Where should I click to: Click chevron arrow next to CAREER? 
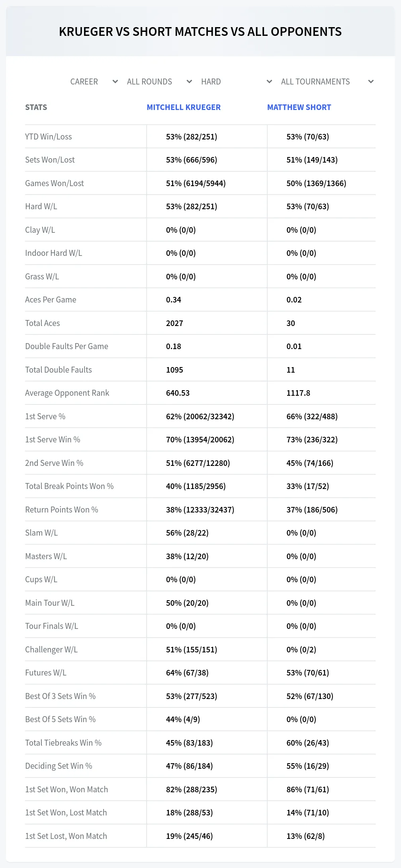click(x=115, y=82)
